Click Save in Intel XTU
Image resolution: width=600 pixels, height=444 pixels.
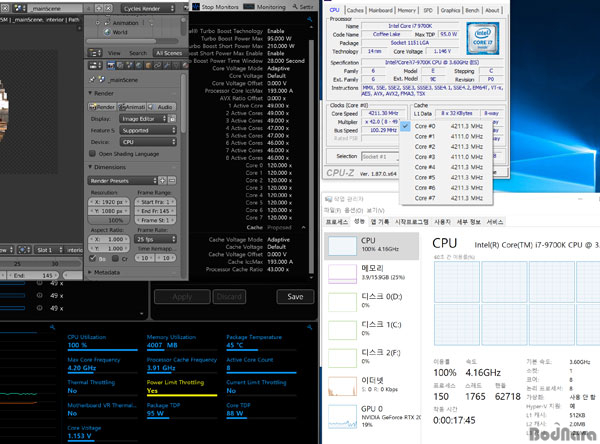[295, 297]
